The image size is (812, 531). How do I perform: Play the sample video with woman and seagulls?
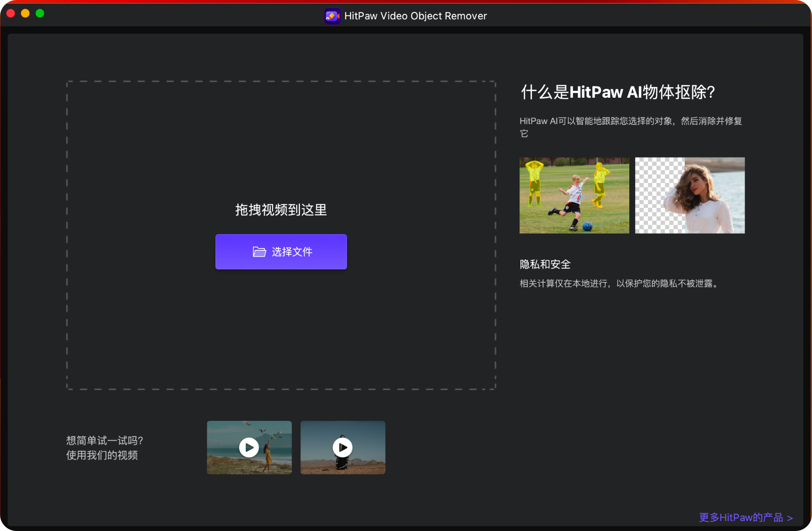point(249,447)
